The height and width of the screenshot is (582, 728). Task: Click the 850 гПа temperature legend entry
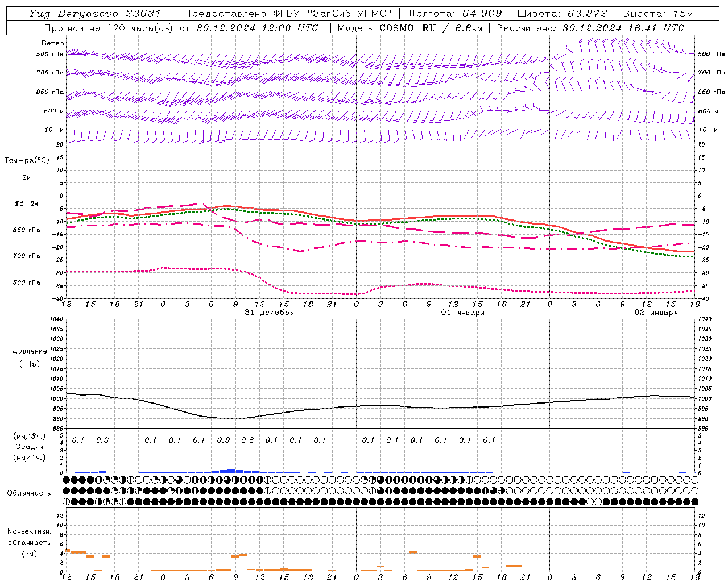point(26,230)
